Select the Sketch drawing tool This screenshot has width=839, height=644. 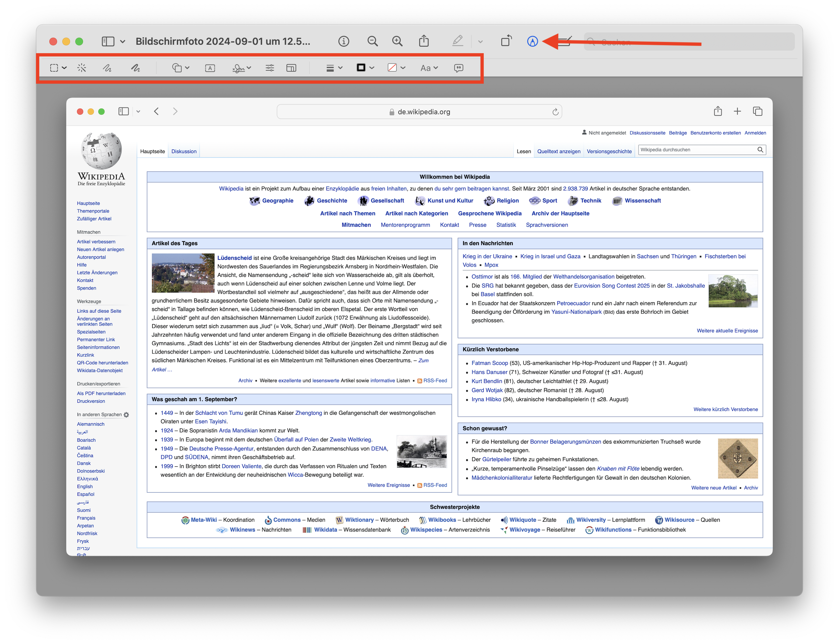107,68
